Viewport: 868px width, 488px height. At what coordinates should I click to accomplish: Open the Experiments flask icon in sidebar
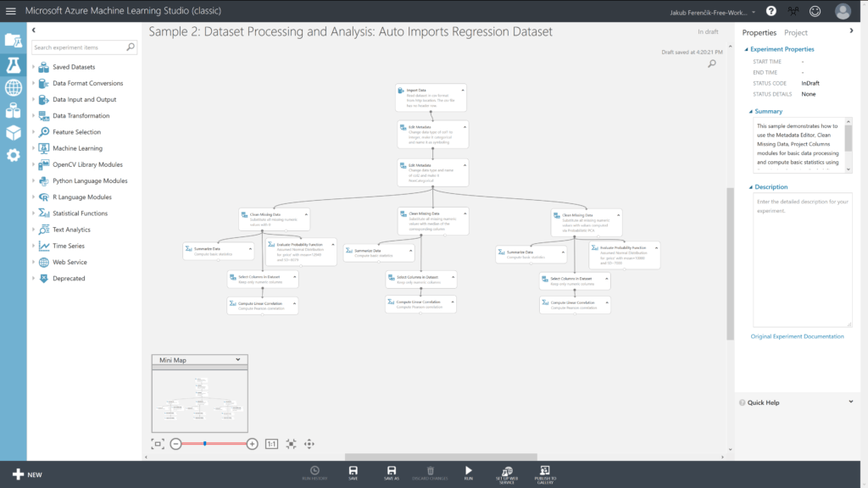click(13, 64)
